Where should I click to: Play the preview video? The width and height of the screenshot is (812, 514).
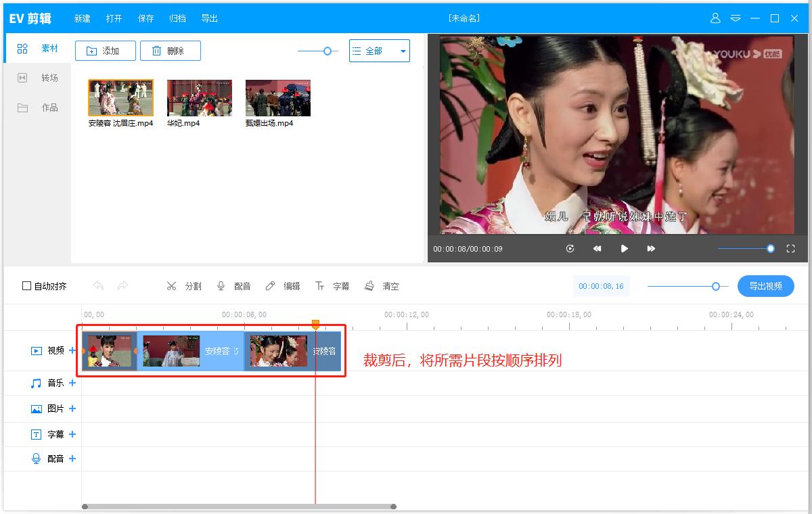(625, 249)
